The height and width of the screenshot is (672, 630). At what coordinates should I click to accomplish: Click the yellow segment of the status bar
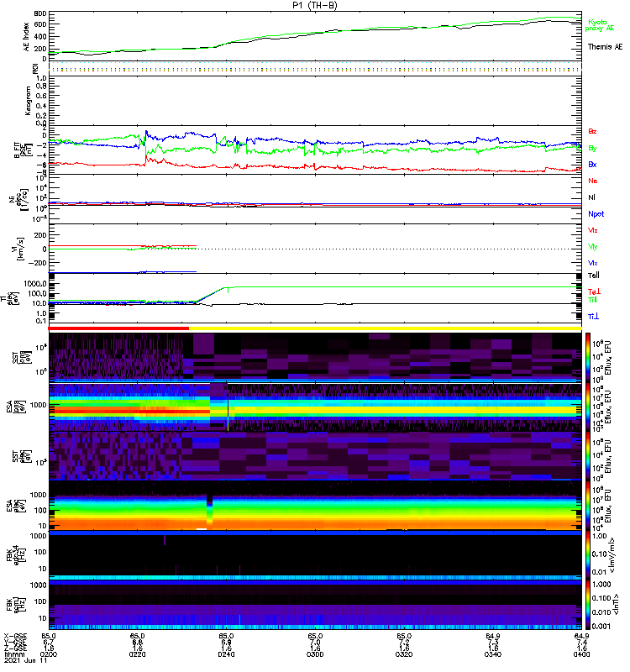[x=386, y=328]
